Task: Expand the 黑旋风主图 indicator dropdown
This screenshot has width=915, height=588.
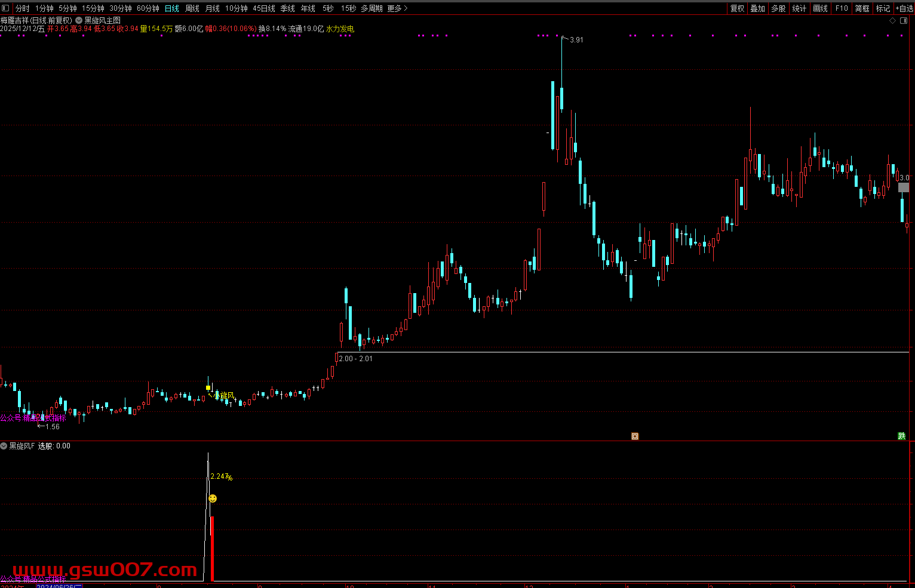Action: (x=79, y=20)
